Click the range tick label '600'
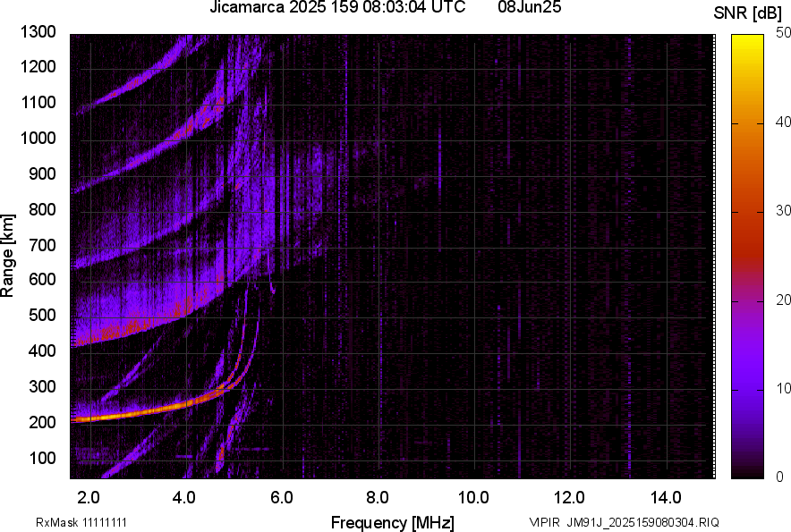Image resolution: width=791 pixels, height=532 pixels. point(42,279)
